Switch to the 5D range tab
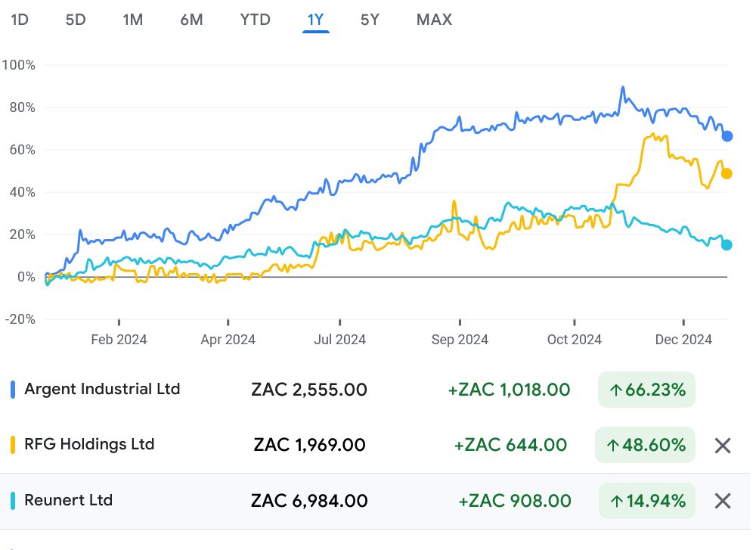This screenshot has width=756, height=550. point(76,20)
